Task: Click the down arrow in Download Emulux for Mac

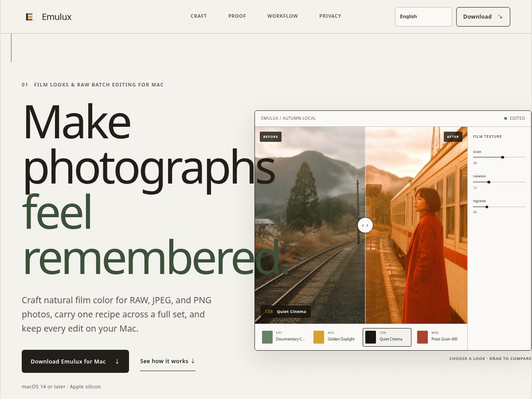Action: (x=117, y=361)
